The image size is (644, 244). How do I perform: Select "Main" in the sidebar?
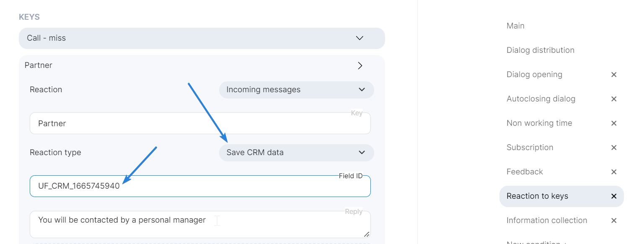(515, 26)
